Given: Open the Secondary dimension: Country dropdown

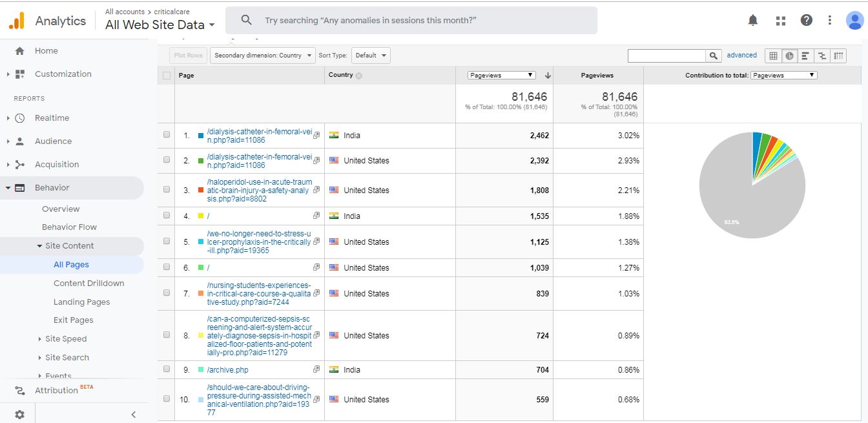Looking at the screenshot, I should point(262,56).
